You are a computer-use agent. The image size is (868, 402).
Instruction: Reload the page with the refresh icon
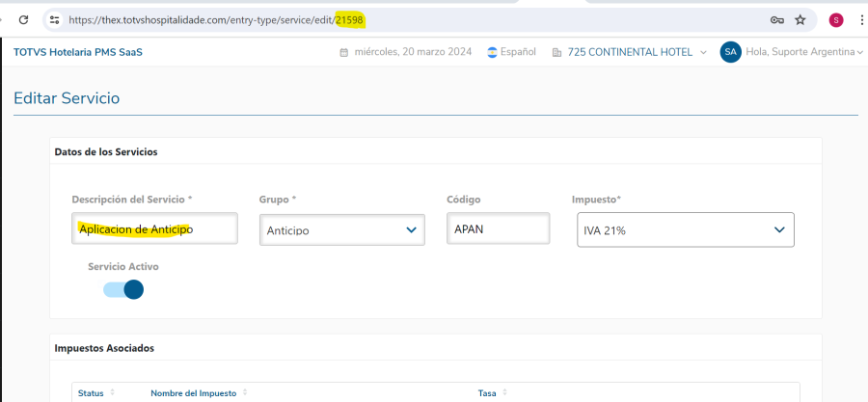pyautogui.click(x=23, y=19)
